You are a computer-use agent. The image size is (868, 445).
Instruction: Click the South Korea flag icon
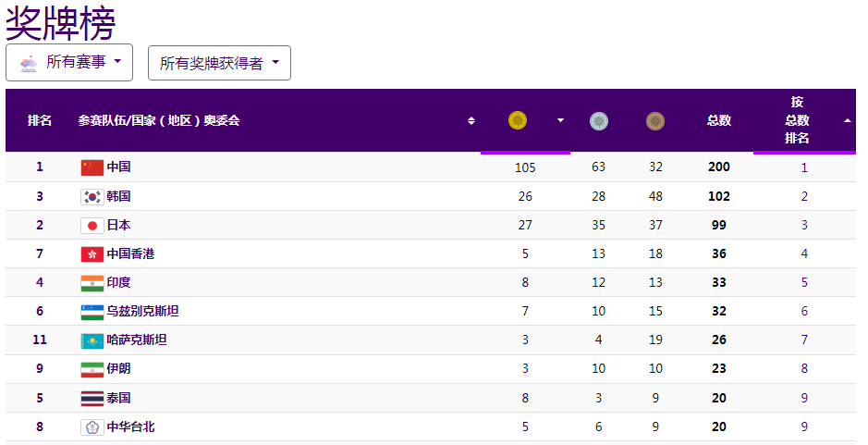[92, 196]
